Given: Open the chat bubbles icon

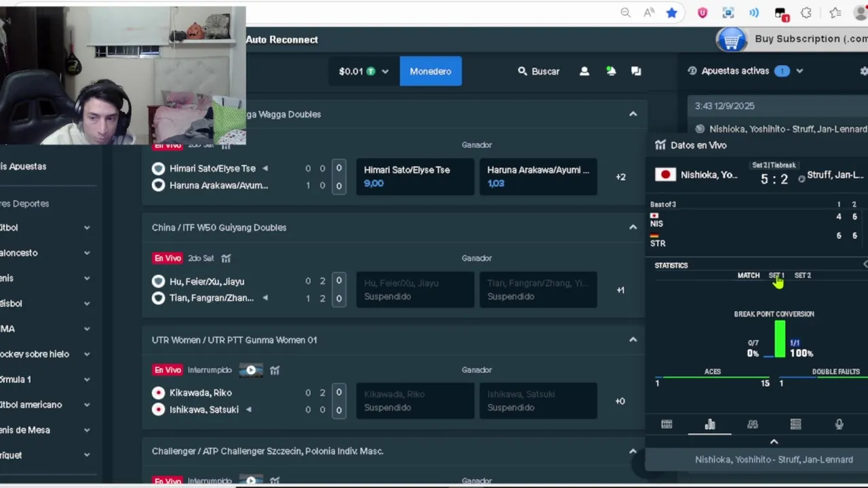Looking at the screenshot, I should [636, 71].
